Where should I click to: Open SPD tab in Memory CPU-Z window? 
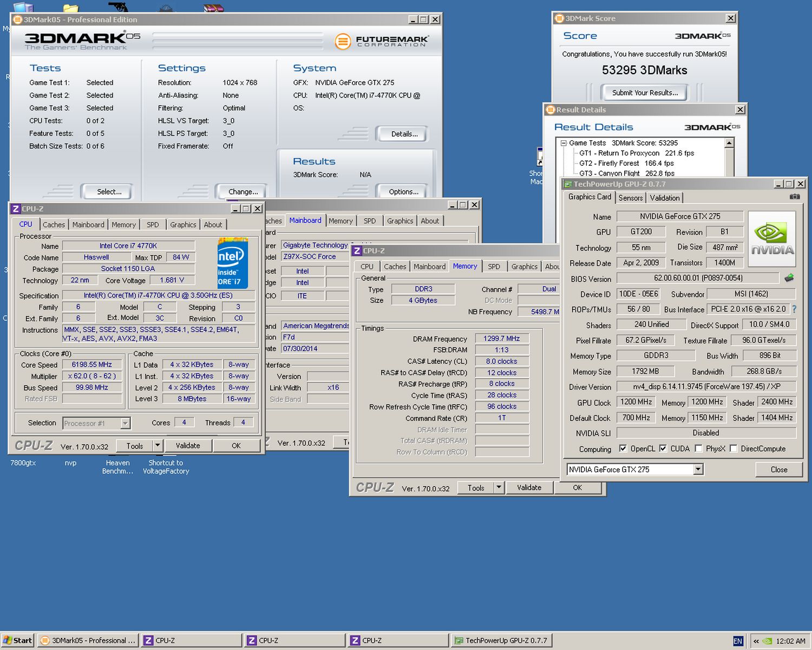(494, 266)
